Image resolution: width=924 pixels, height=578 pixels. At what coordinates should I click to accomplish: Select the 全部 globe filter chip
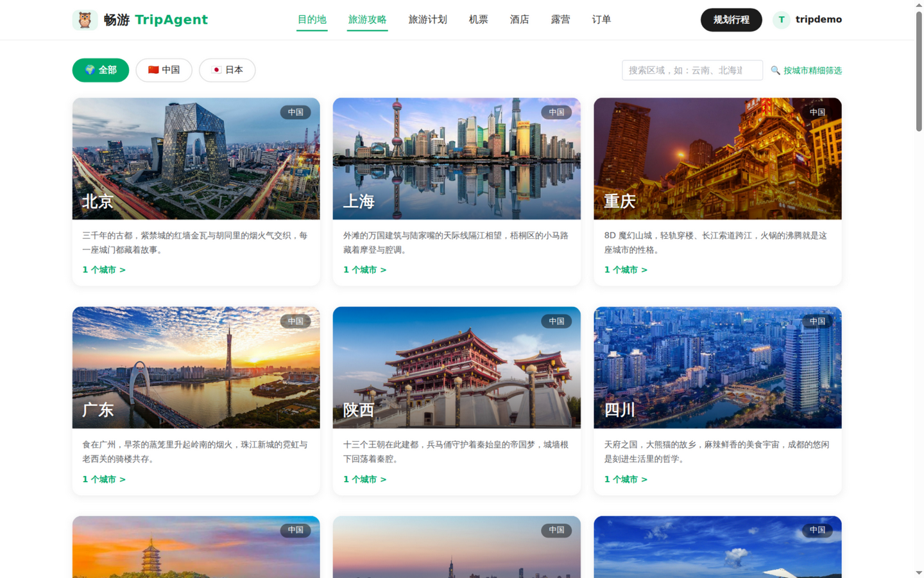100,70
